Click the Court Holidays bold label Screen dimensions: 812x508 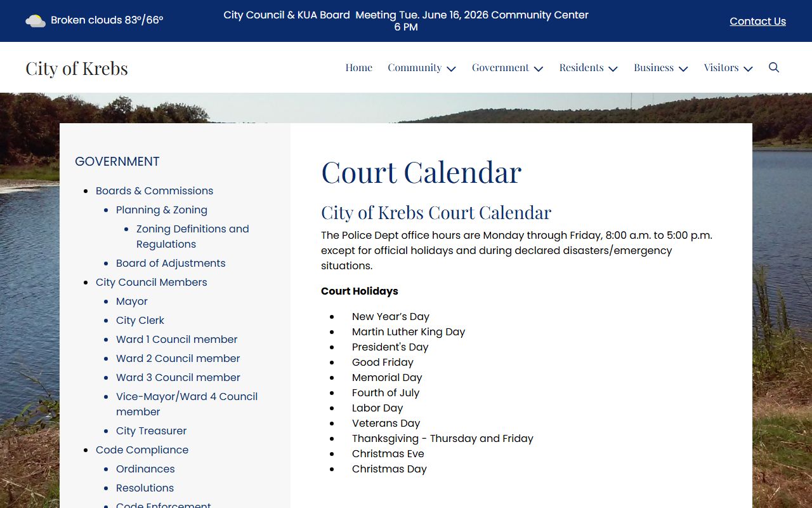360,291
